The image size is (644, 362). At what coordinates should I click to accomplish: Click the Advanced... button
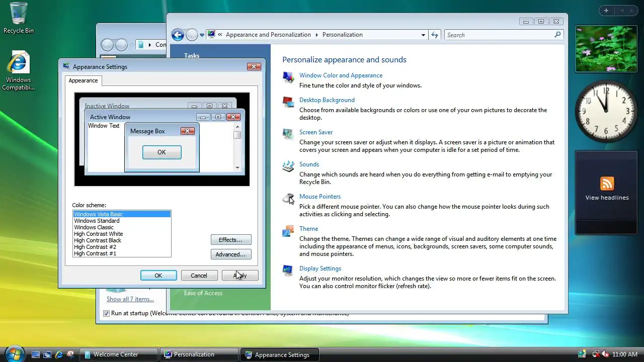[231, 254]
